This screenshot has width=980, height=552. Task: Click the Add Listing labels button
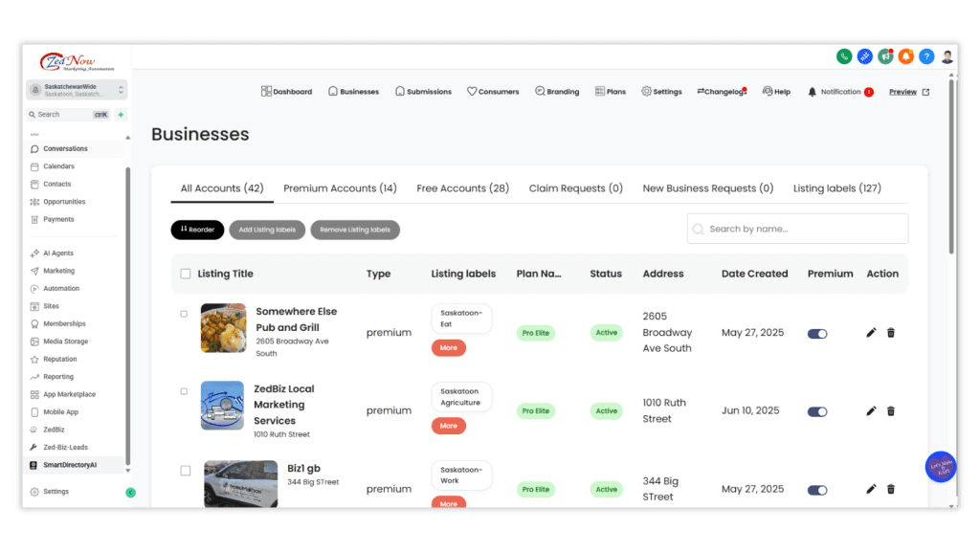(267, 230)
